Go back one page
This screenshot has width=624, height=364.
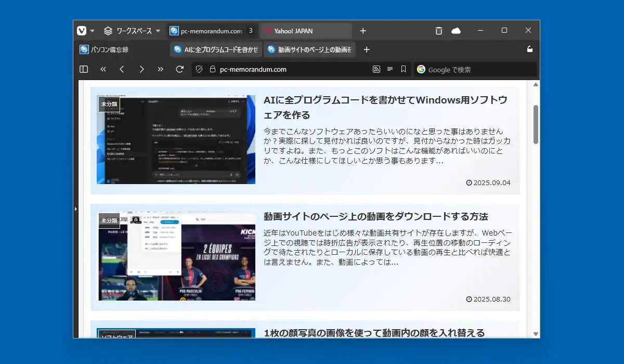[122, 69]
